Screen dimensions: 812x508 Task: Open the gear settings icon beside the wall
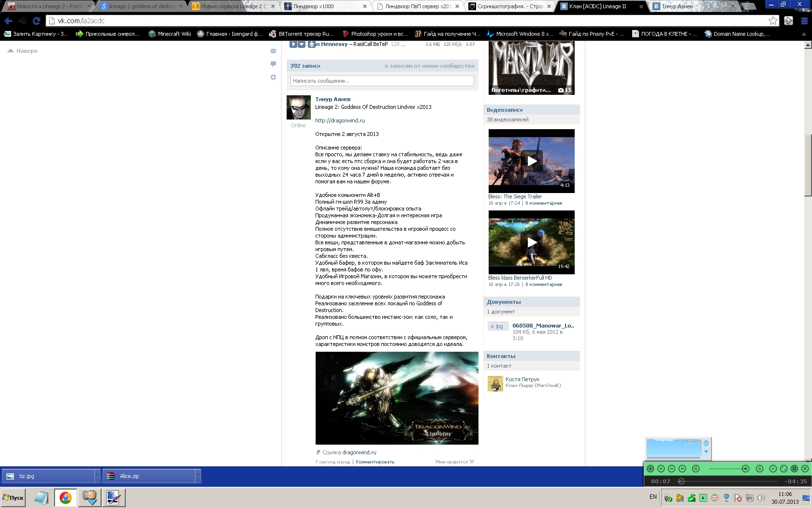click(273, 77)
